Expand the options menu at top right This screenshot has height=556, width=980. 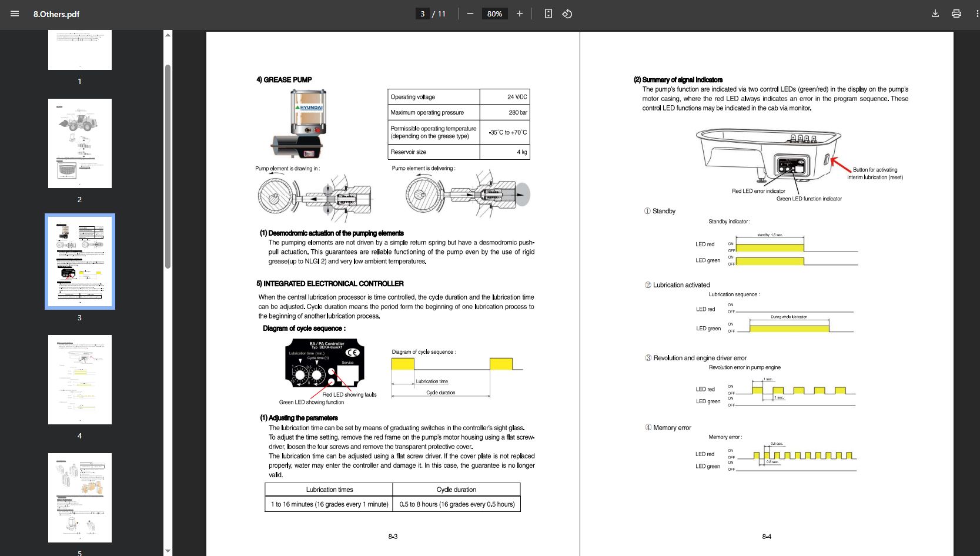[x=976, y=14]
